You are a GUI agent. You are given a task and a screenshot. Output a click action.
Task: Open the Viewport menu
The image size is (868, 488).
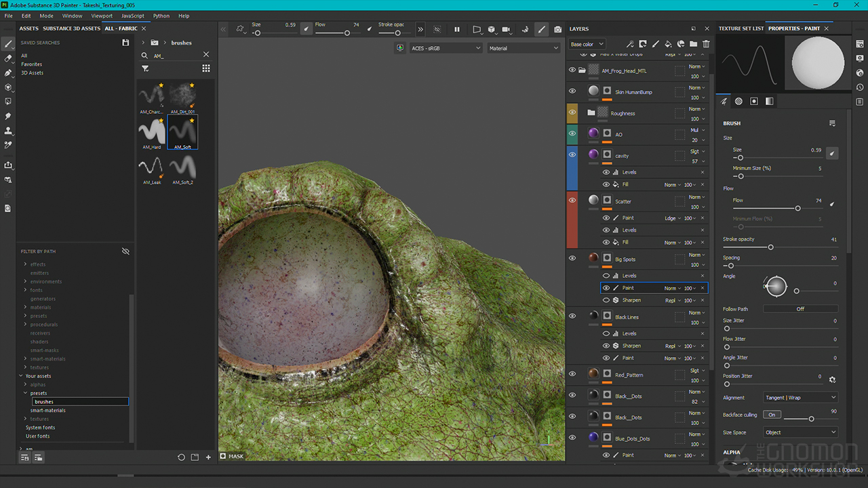pos(102,16)
